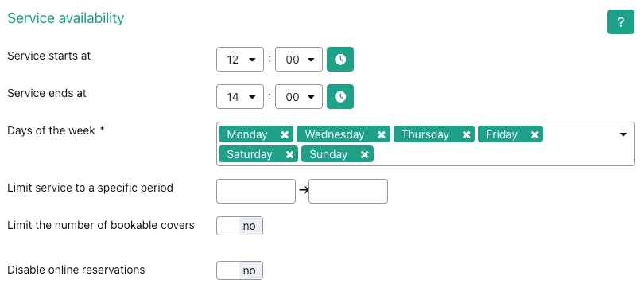Remove Sunday tag from selected days

point(365,154)
